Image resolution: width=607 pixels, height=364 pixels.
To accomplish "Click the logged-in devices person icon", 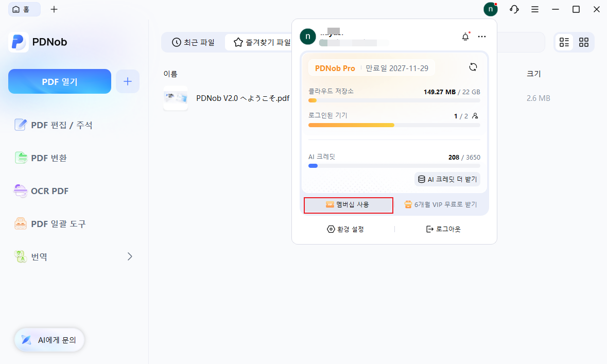I will 475,116.
